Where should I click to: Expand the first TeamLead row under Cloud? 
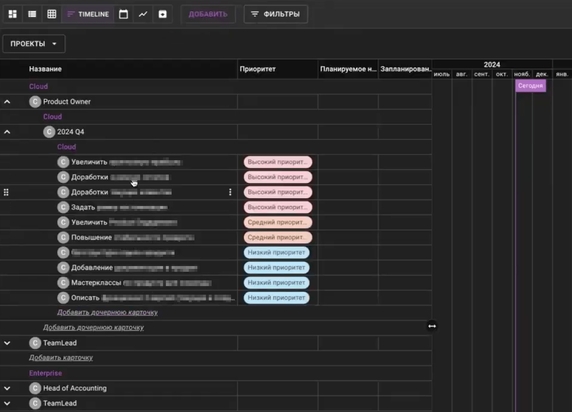[7, 343]
